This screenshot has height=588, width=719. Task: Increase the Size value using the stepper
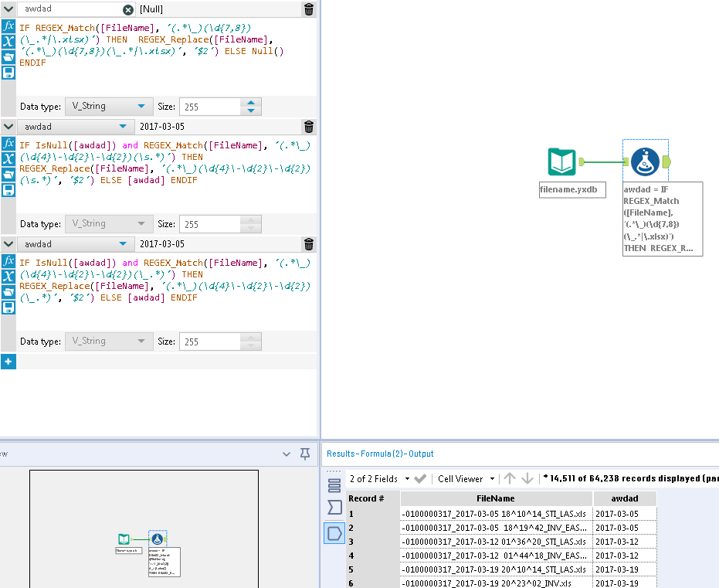pyautogui.click(x=252, y=103)
